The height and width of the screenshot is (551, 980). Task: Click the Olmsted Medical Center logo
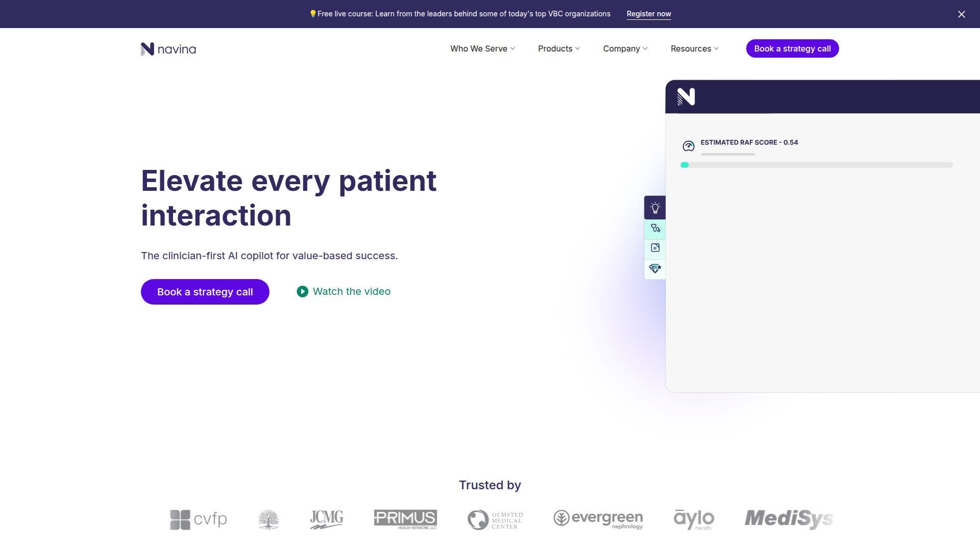(495, 520)
